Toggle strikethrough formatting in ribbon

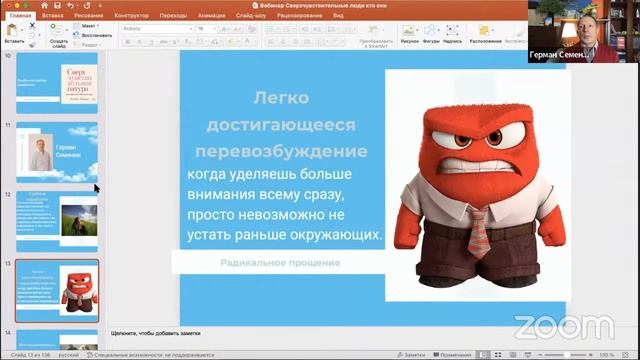pyautogui.click(x=163, y=42)
